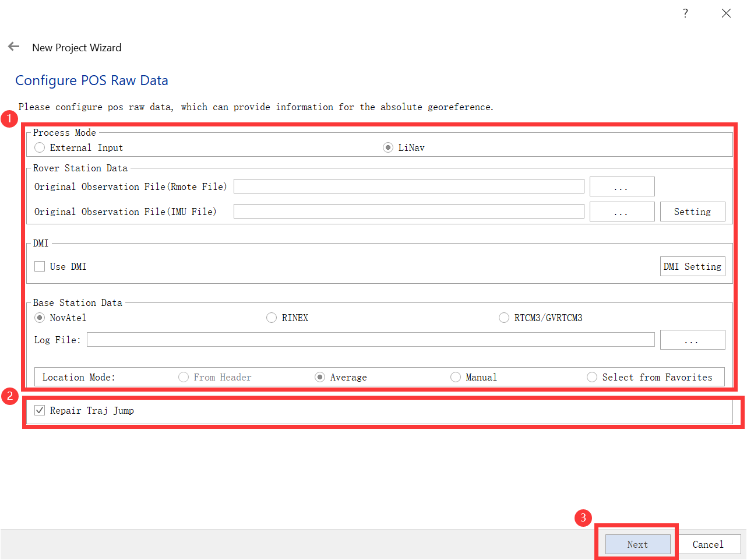Close the New Project Wizard window
This screenshot has width=747, height=560.
pos(726,13)
